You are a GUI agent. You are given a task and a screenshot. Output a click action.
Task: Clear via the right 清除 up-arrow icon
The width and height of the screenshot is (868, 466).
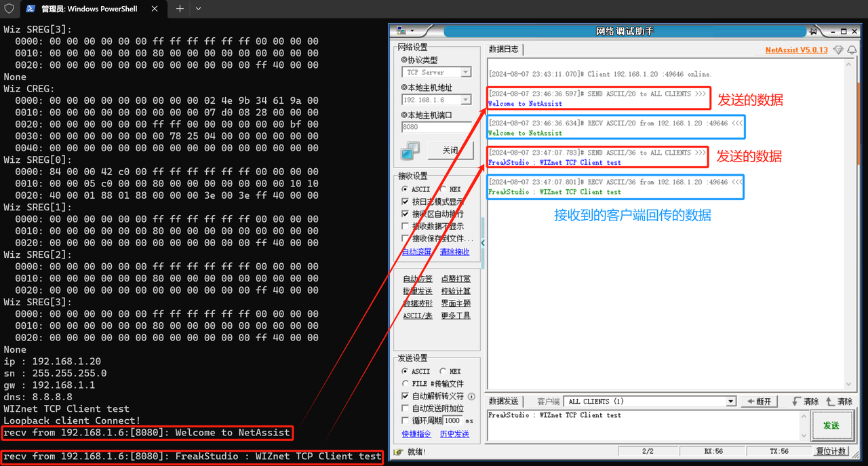pos(831,402)
